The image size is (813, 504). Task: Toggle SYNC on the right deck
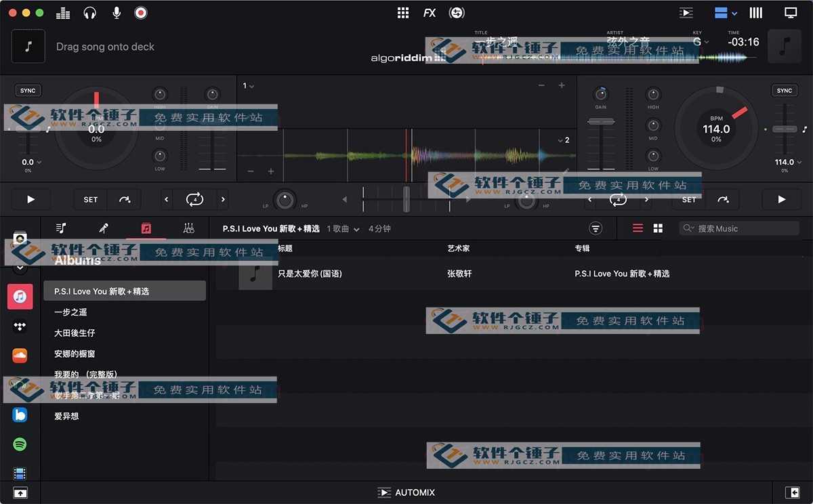pos(785,91)
